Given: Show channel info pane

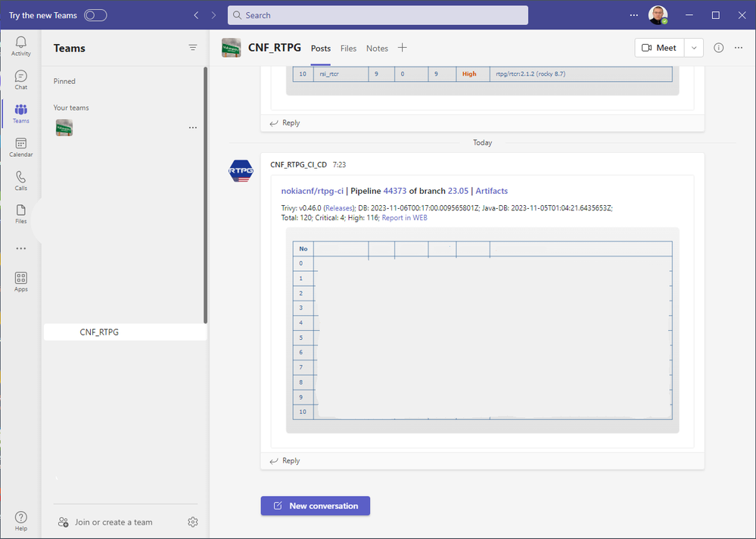Looking at the screenshot, I should tap(718, 48).
